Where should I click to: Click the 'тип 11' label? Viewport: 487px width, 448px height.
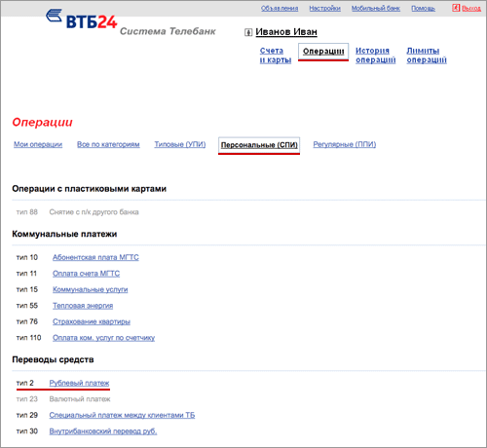(26, 274)
